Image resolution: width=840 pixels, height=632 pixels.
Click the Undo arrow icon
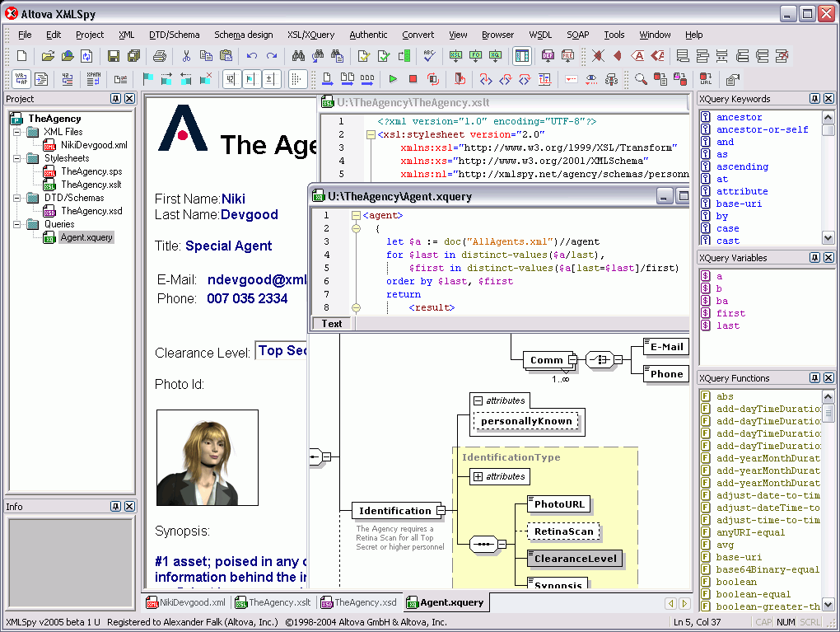(252, 56)
